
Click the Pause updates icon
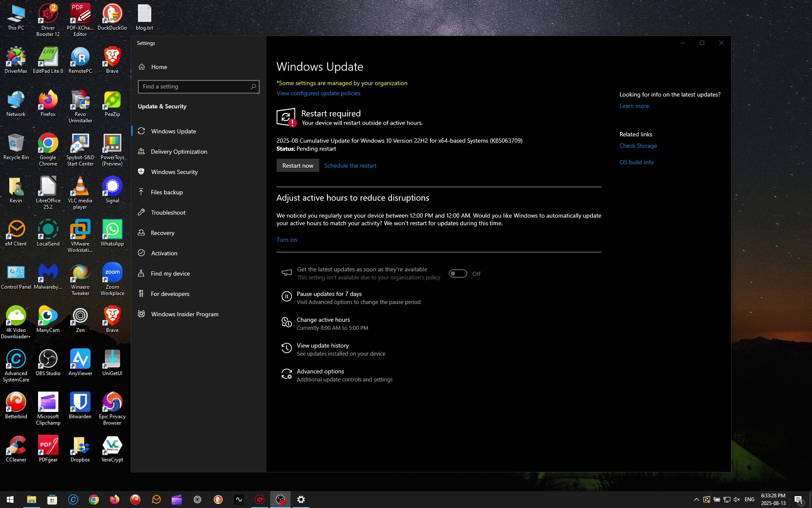point(286,297)
